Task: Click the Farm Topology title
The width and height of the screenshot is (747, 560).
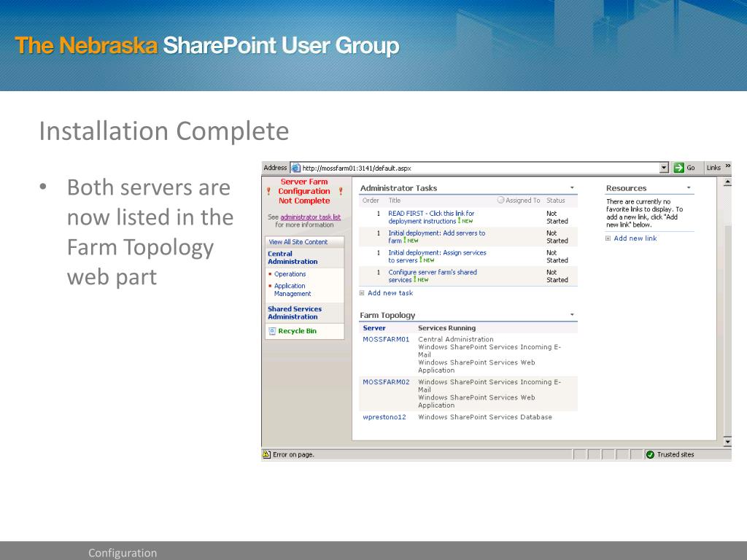Action: pos(387,315)
